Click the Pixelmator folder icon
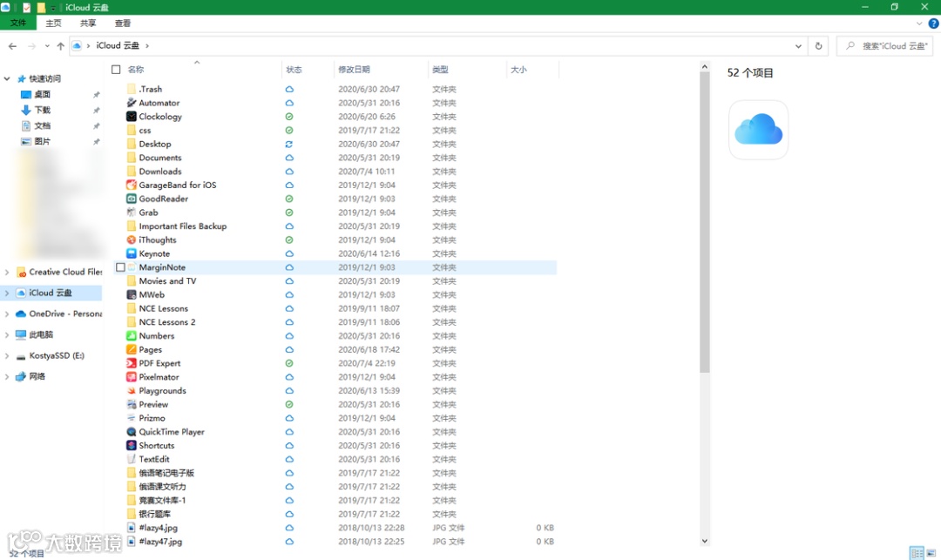 click(x=132, y=377)
